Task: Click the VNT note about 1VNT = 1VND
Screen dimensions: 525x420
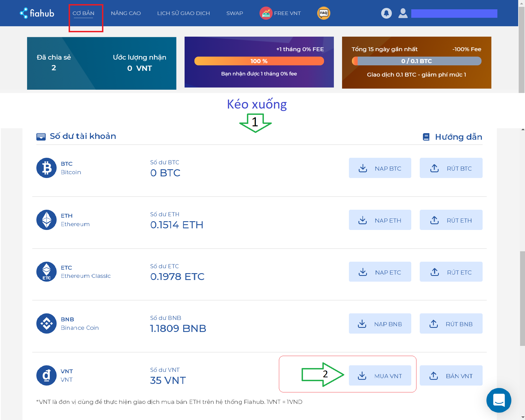Action: [x=169, y=402]
